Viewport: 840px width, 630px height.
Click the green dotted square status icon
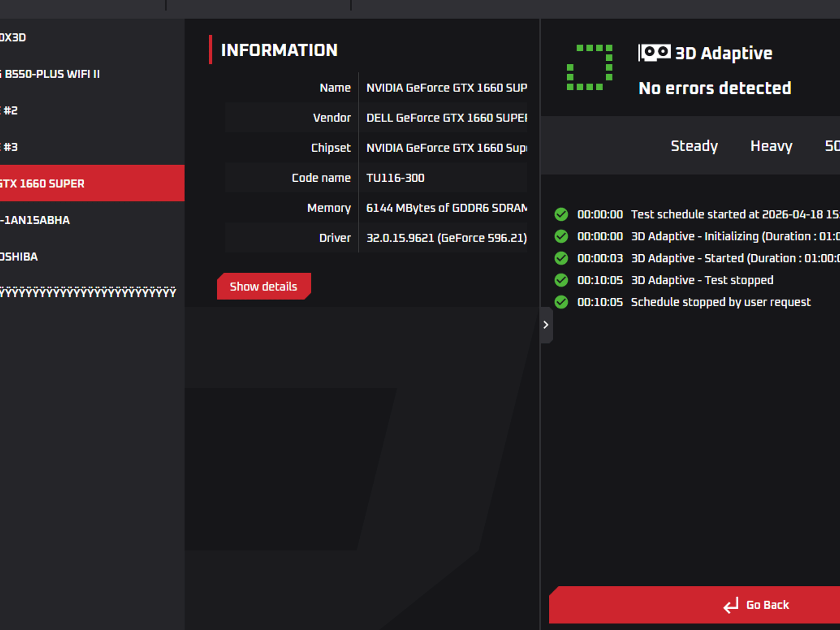click(x=589, y=67)
